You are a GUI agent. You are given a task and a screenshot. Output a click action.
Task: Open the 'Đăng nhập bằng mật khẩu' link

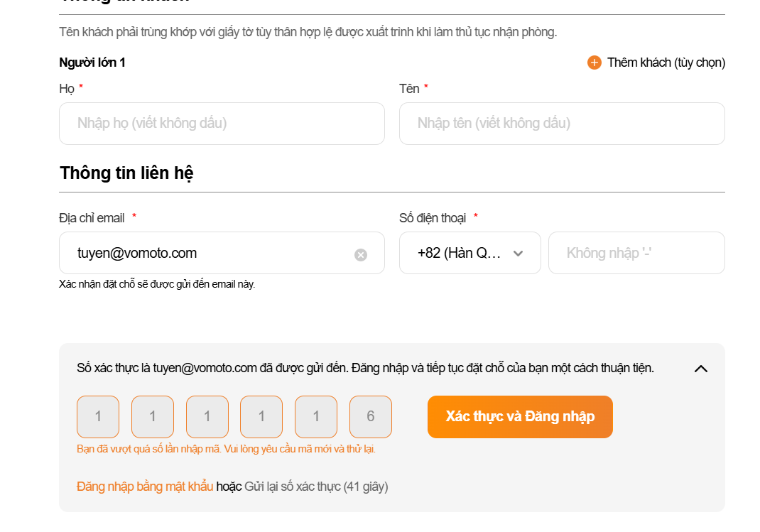tap(145, 487)
